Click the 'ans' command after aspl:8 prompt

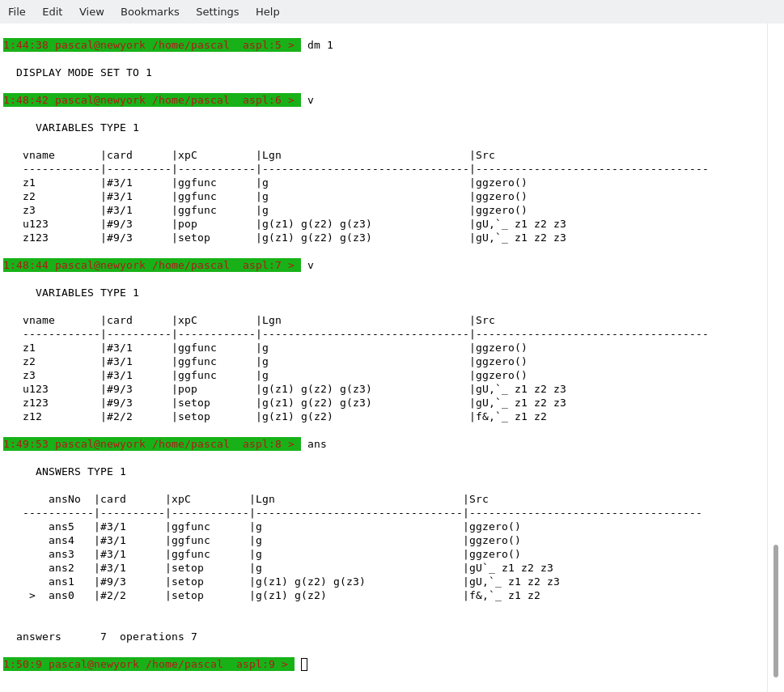(x=317, y=444)
